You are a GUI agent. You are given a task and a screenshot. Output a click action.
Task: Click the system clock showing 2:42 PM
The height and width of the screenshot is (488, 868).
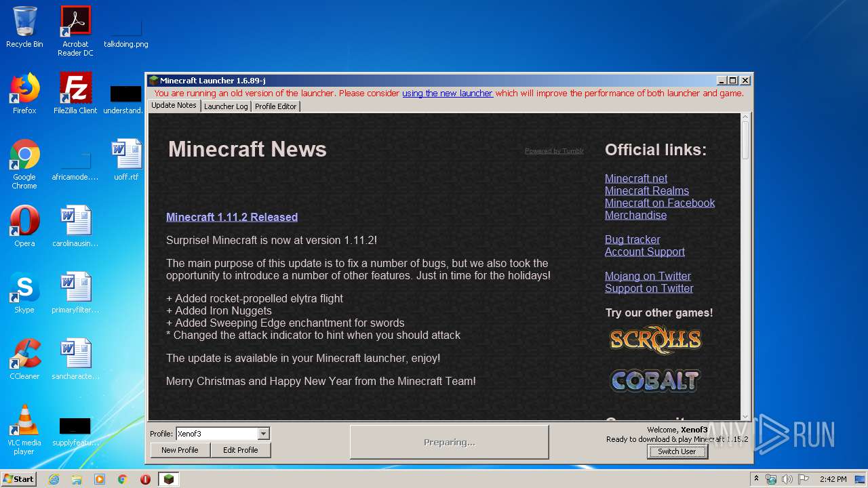tap(833, 479)
